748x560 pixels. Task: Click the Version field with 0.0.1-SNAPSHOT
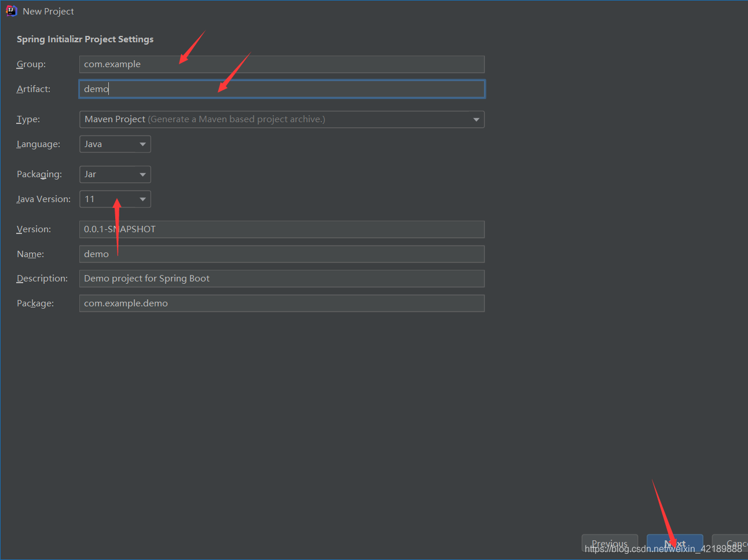281,229
